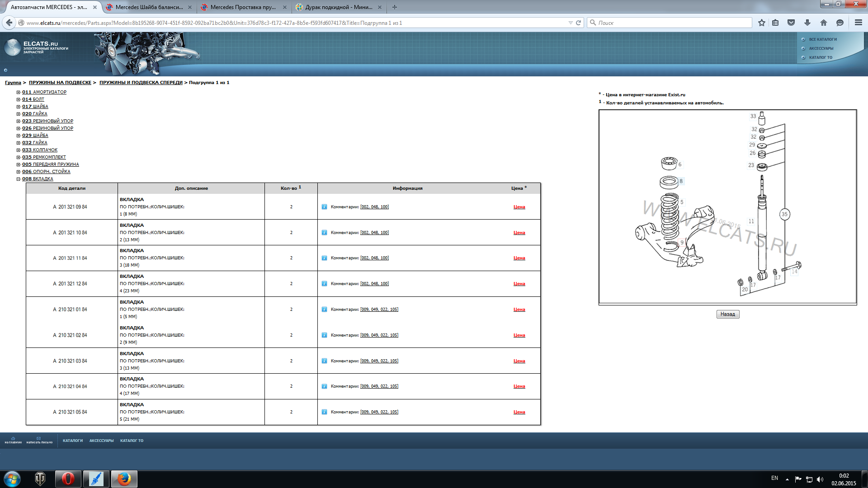The width and height of the screenshot is (868, 488).
Task: Open the 035 РЕМКОМПЛЕКТ link
Action: 44,157
